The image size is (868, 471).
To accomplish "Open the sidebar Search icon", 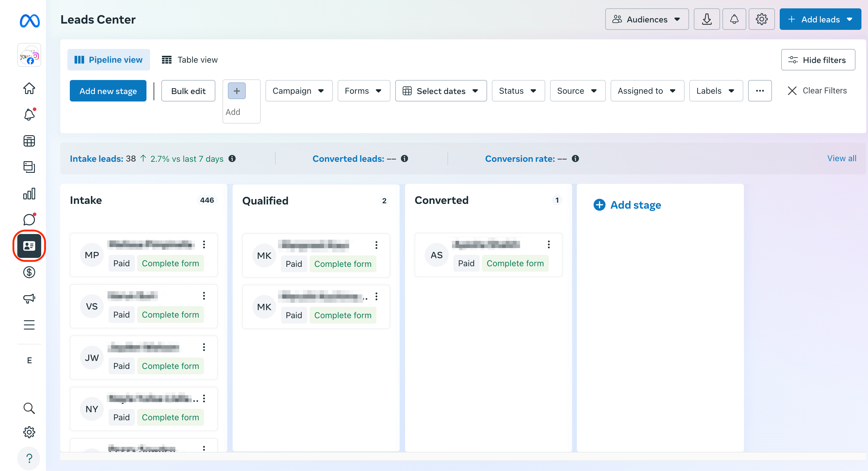I will [29, 408].
